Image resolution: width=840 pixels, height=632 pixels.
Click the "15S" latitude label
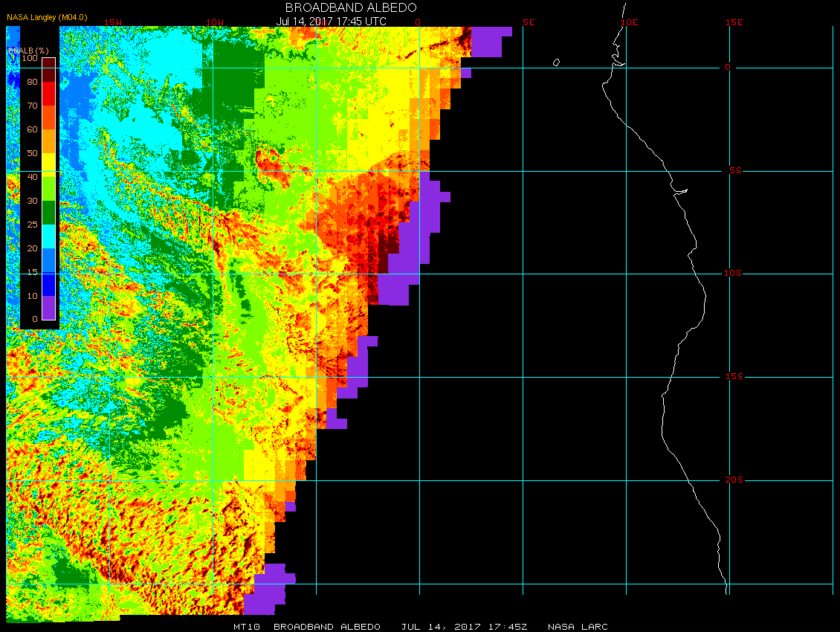734,377
